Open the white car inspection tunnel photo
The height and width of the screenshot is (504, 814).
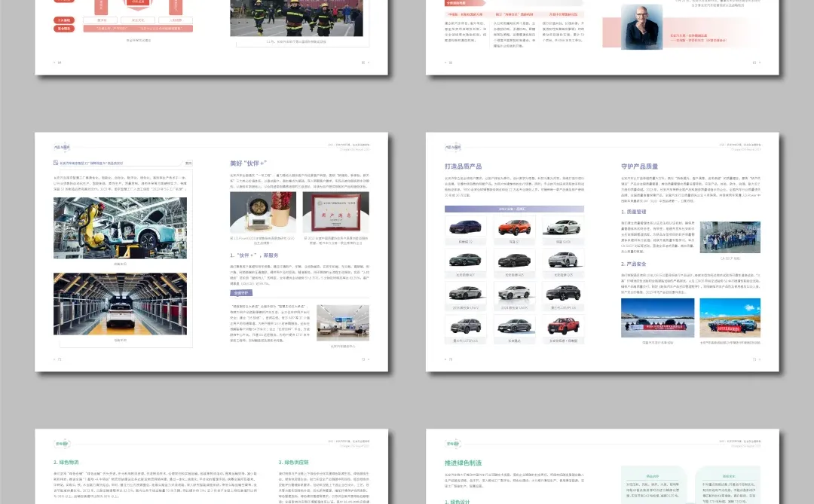[x=120, y=304]
